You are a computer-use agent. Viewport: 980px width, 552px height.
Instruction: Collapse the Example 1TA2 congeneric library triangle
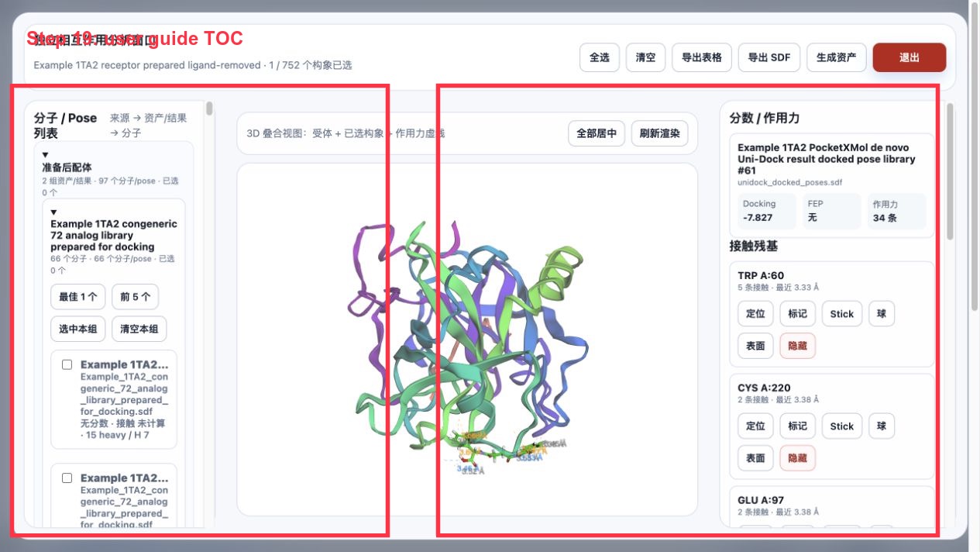54,212
